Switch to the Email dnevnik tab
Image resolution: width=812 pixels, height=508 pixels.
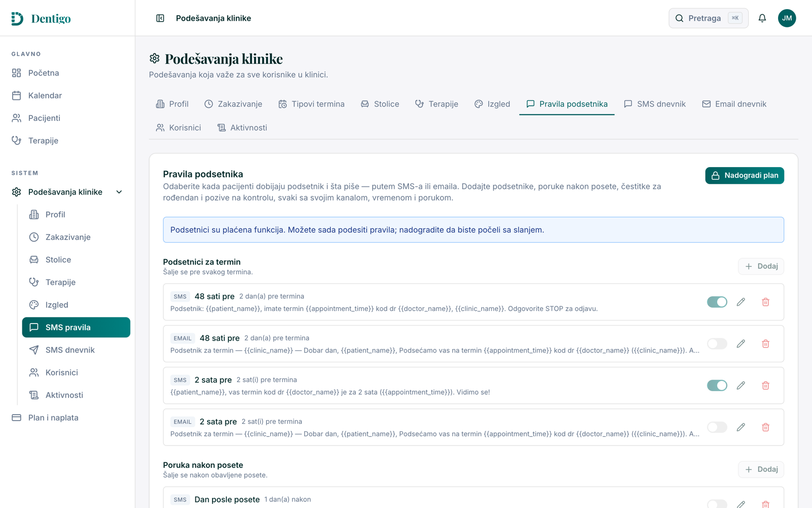point(734,104)
